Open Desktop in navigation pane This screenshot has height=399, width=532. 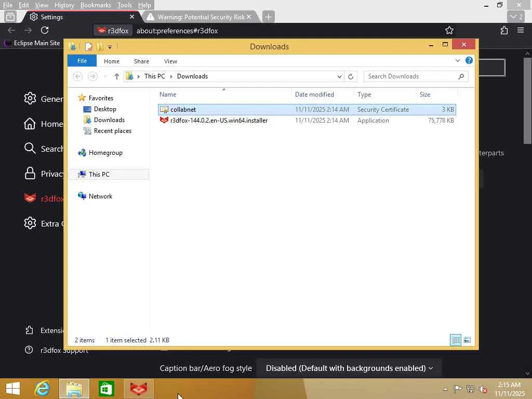click(105, 109)
